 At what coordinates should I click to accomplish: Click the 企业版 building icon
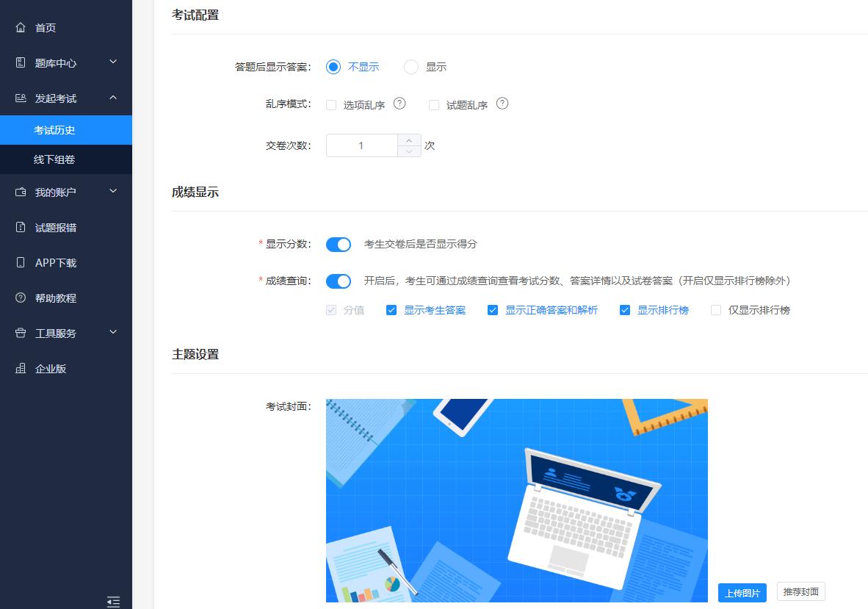click(x=21, y=369)
